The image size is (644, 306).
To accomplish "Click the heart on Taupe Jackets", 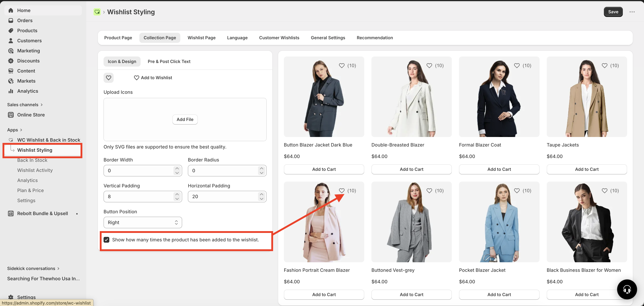I will click(x=604, y=66).
